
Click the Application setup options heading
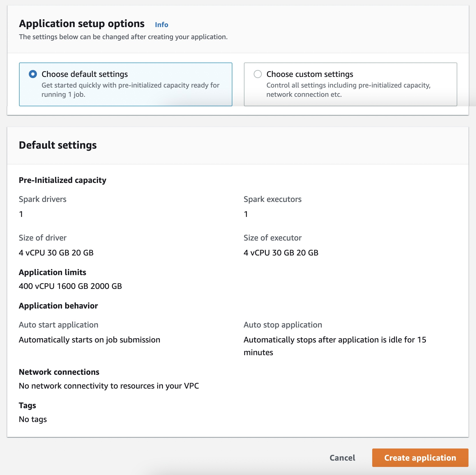pyautogui.click(x=82, y=23)
